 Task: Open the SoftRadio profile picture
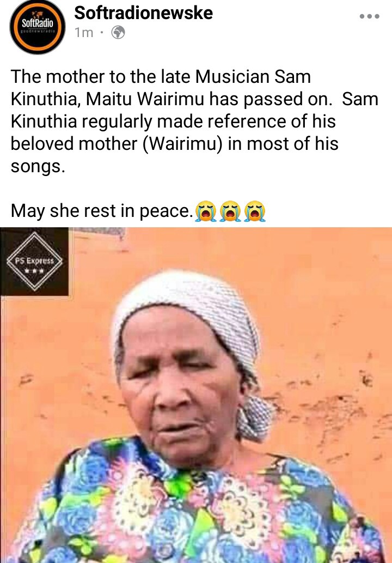coord(38,26)
